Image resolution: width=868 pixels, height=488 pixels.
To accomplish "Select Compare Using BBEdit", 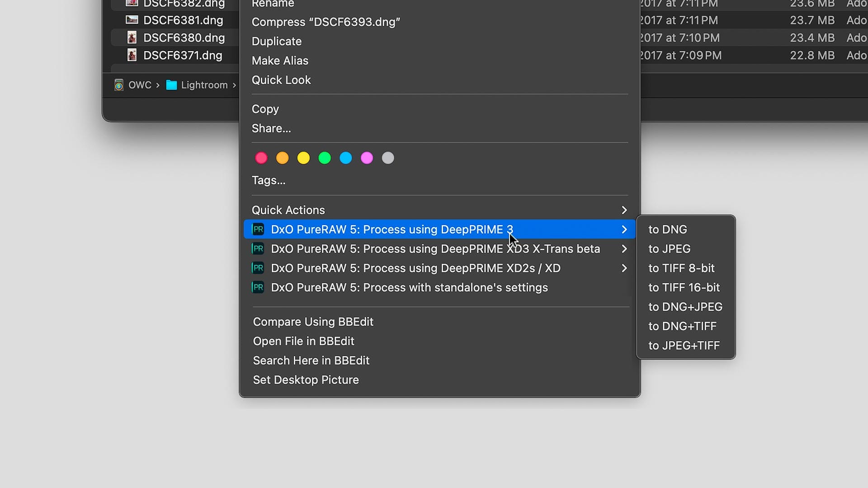I will (x=313, y=322).
